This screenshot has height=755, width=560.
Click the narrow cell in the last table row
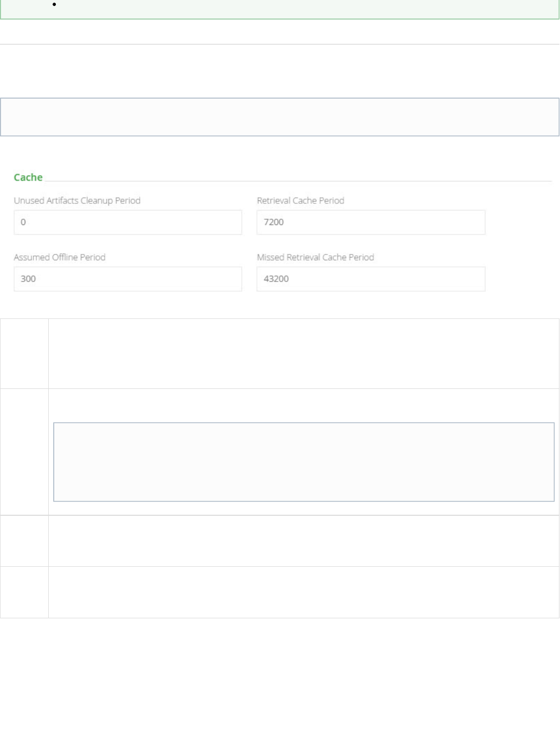pos(24,592)
